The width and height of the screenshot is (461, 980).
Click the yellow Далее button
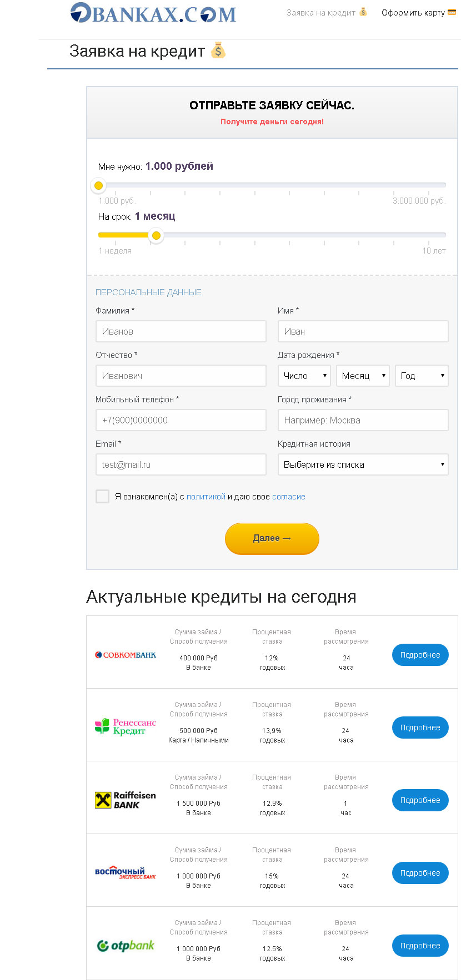tap(272, 538)
